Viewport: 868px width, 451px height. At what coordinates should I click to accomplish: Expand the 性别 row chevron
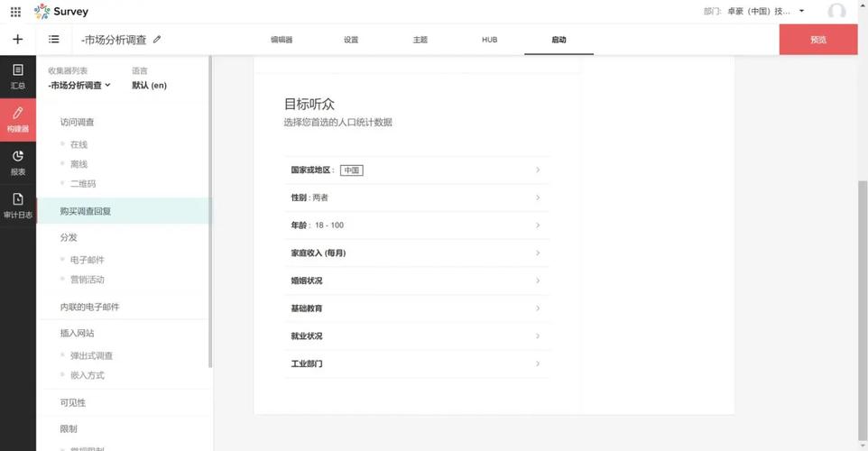538,198
